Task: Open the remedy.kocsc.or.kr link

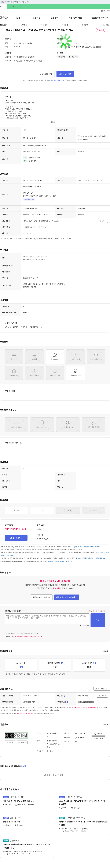Action: point(29,637)
